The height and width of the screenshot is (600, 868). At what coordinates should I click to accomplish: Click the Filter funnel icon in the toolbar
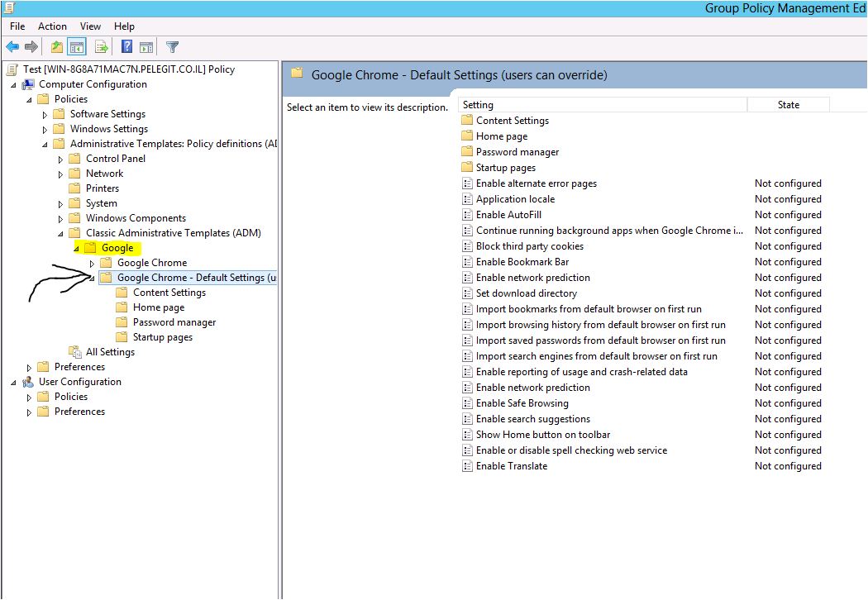click(172, 47)
